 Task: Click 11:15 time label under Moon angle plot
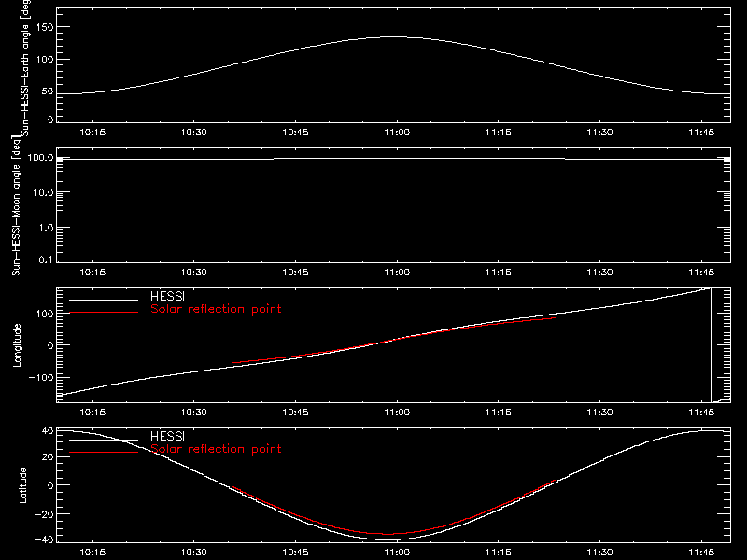tap(499, 273)
